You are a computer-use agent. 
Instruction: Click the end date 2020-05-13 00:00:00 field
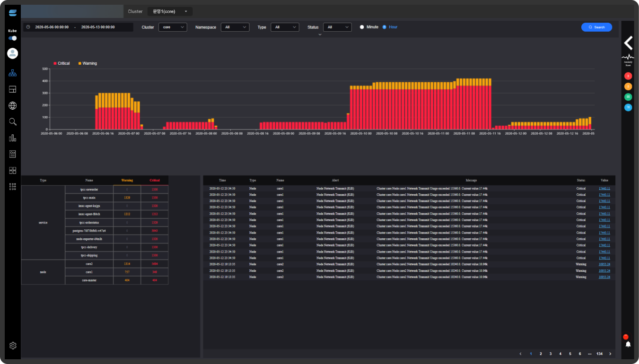[98, 27]
